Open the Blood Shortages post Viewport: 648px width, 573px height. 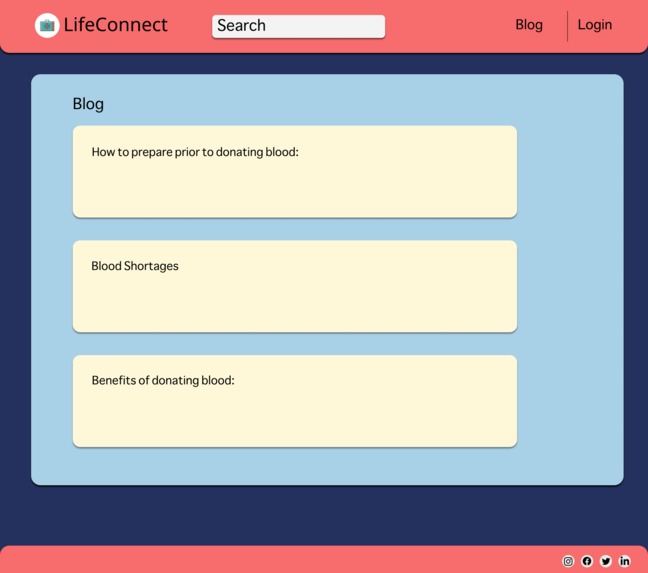pos(295,286)
